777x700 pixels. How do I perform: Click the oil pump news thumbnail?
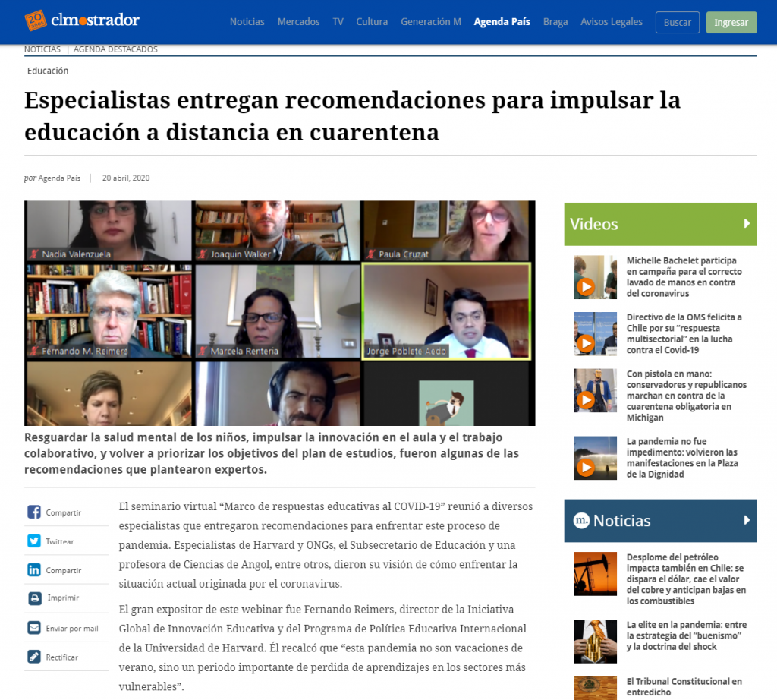point(595,573)
